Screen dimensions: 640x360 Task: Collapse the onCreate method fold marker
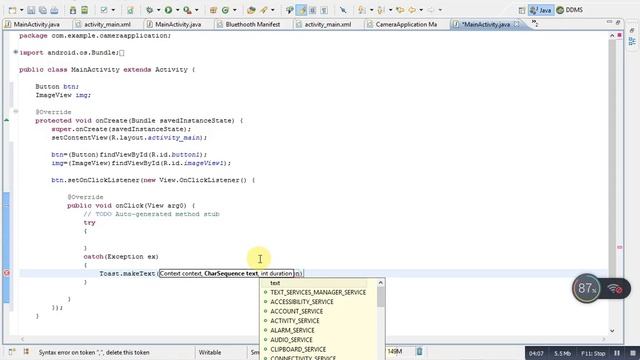click(16, 111)
